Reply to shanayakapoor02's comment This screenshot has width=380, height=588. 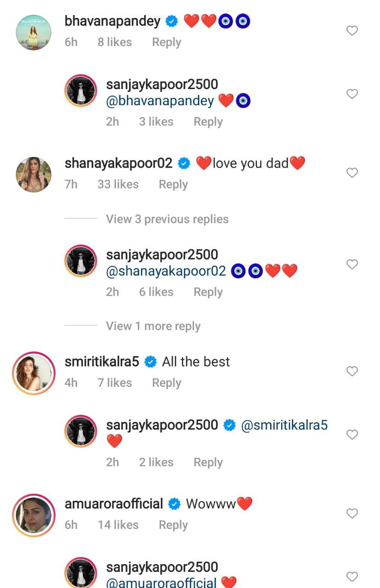tap(173, 184)
